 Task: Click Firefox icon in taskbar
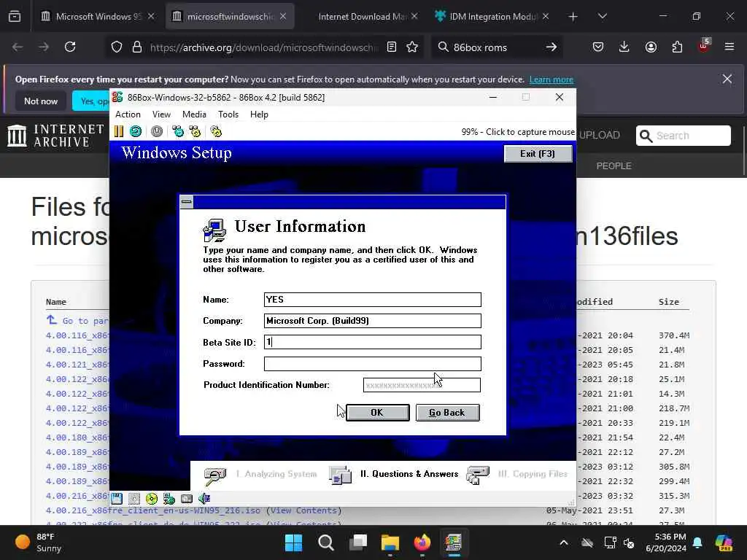(422, 542)
